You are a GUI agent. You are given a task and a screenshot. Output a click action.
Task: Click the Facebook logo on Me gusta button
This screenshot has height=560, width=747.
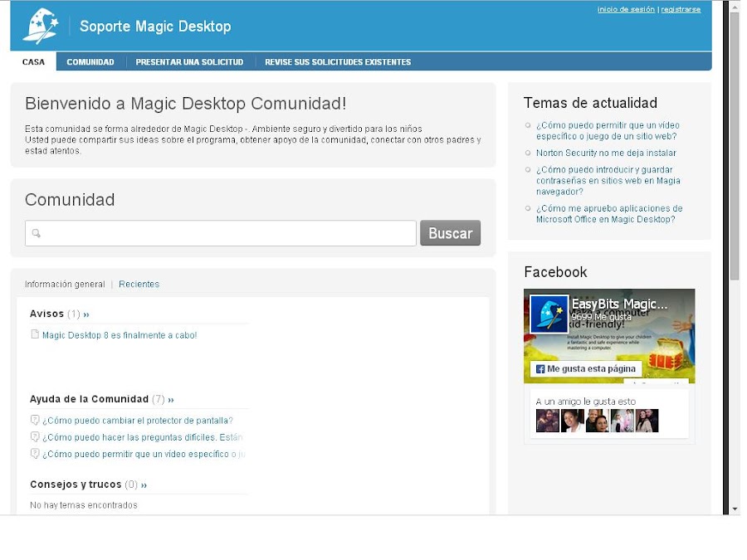[x=540, y=369]
